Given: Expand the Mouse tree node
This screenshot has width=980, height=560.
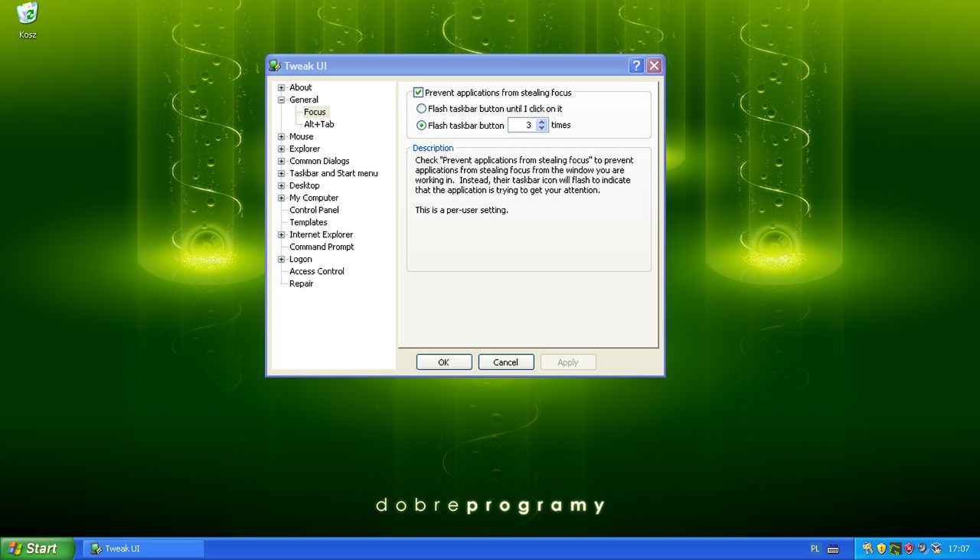Looking at the screenshot, I should 282,136.
